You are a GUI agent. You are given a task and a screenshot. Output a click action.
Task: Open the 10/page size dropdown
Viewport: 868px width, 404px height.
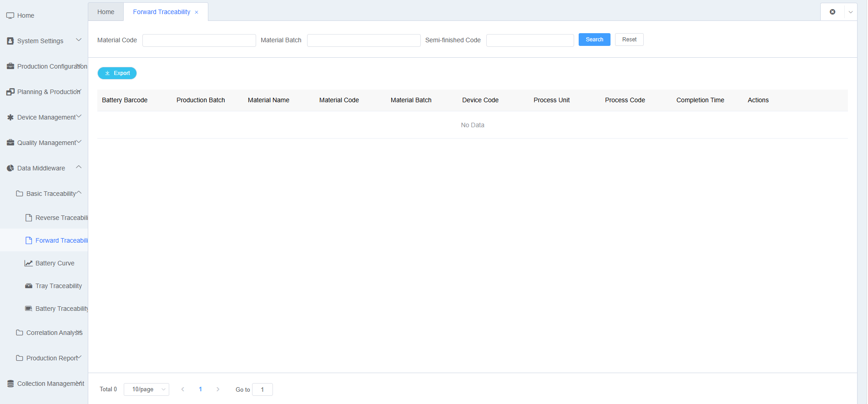[146, 389]
